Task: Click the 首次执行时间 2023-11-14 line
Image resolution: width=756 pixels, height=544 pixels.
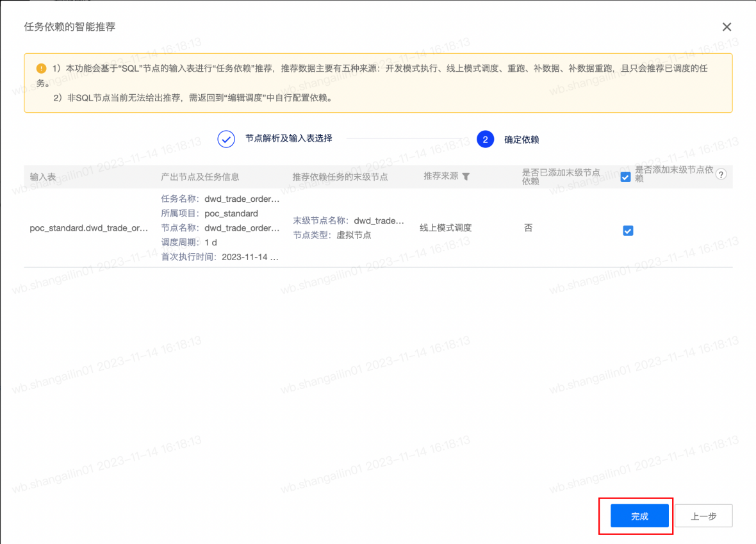Action: (220, 256)
